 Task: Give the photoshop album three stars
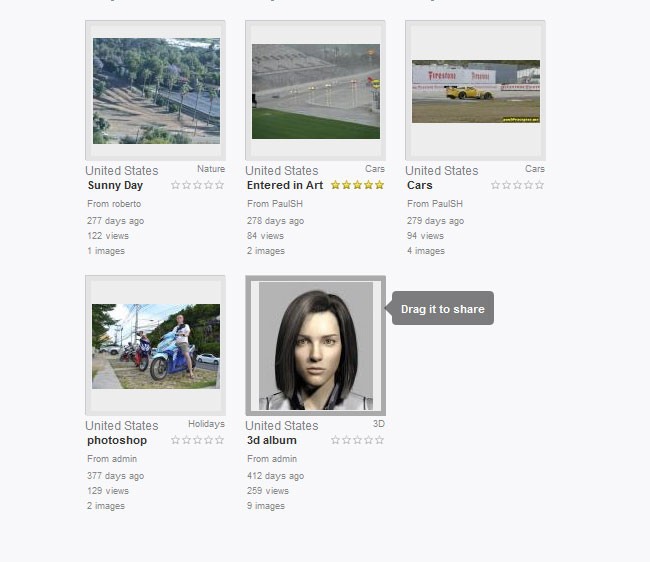click(x=197, y=440)
